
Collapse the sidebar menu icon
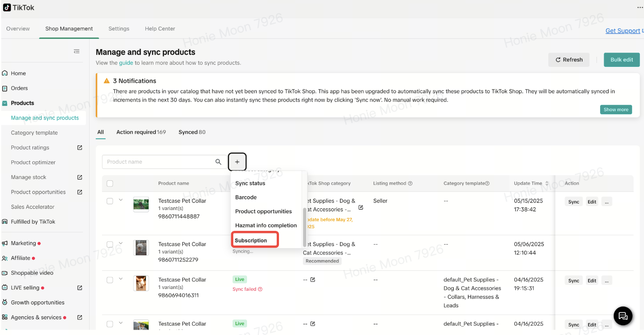tap(77, 51)
